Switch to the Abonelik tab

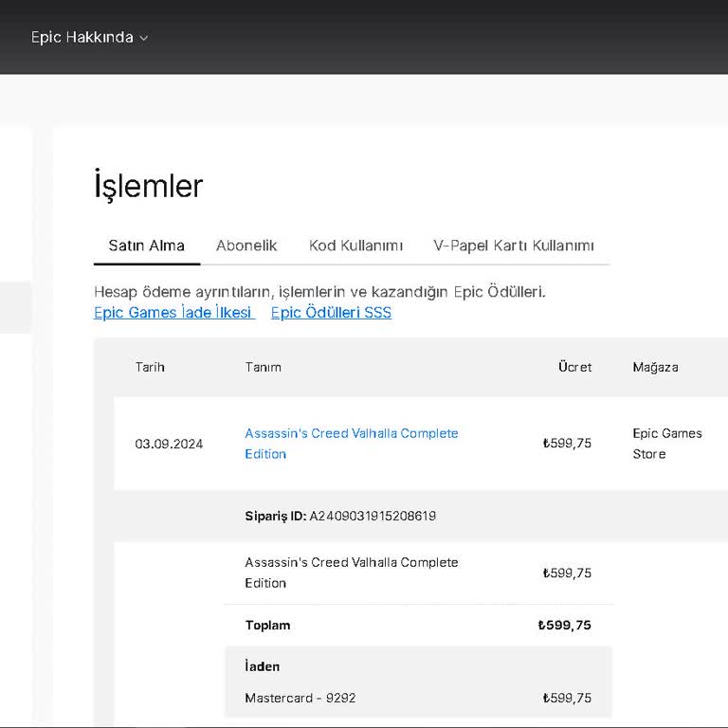click(246, 246)
